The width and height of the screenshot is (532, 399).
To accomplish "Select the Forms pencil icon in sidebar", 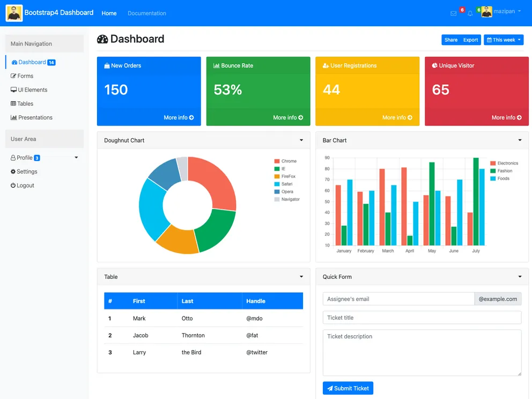I will (14, 76).
